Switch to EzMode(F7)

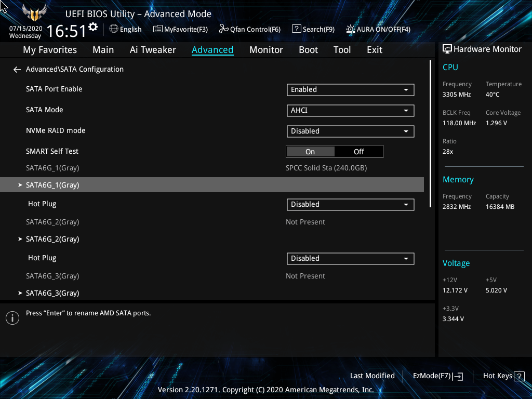[x=437, y=376]
